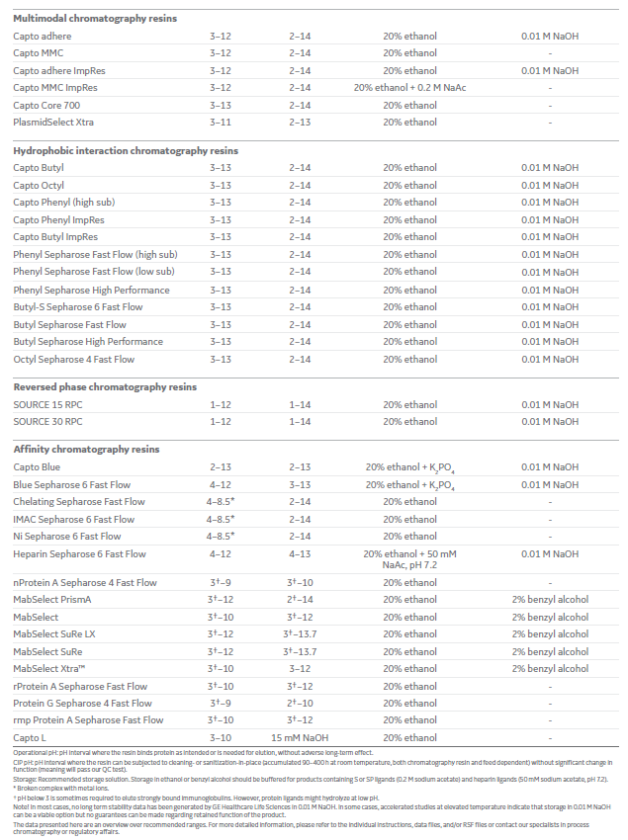This screenshot has height=840, width=628.
Task: Select 'Capto L' resin name
Action: pyautogui.click(x=30, y=737)
